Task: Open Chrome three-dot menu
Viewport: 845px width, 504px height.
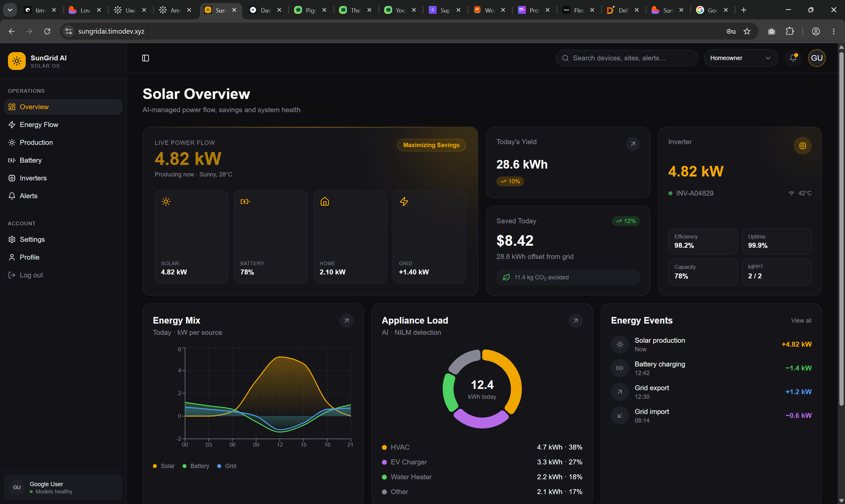Action: click(x=833, y=31)
